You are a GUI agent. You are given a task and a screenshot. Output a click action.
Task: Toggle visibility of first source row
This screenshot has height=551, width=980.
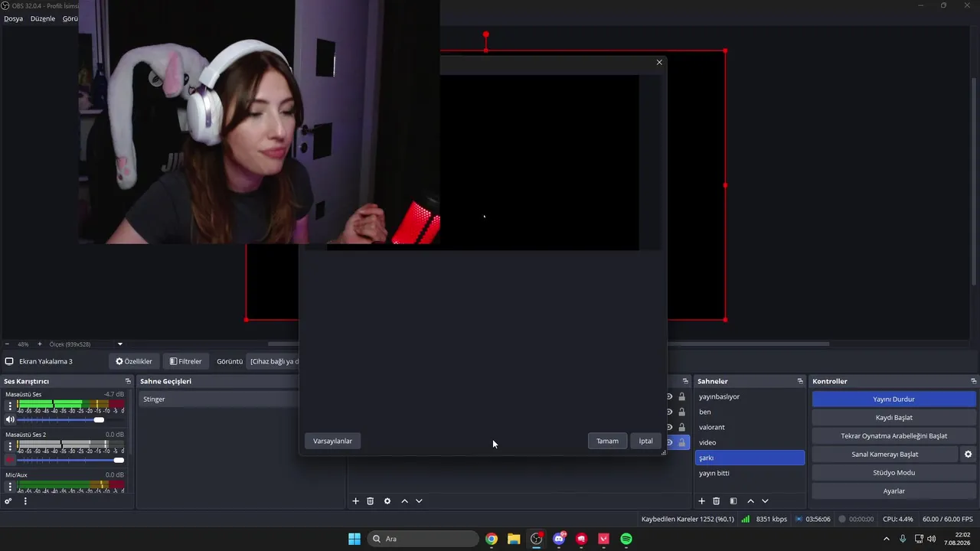click(x=670, y=396)
